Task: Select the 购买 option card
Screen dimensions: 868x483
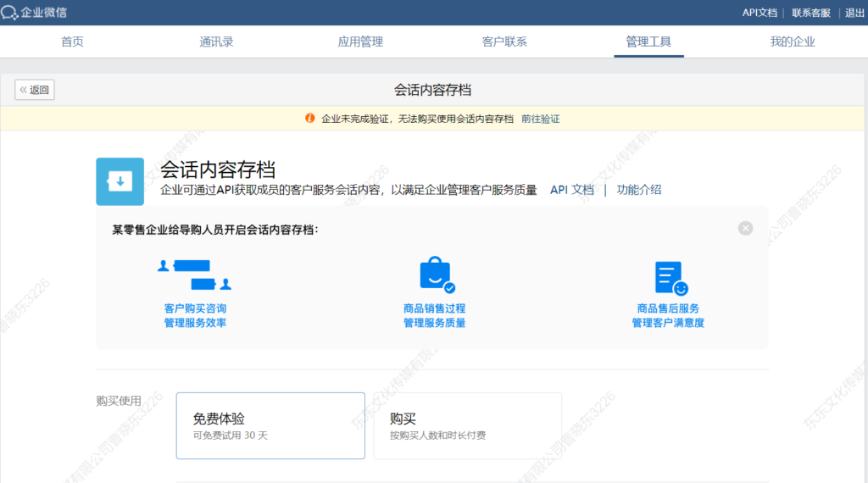Action: (x=467, y=425)
